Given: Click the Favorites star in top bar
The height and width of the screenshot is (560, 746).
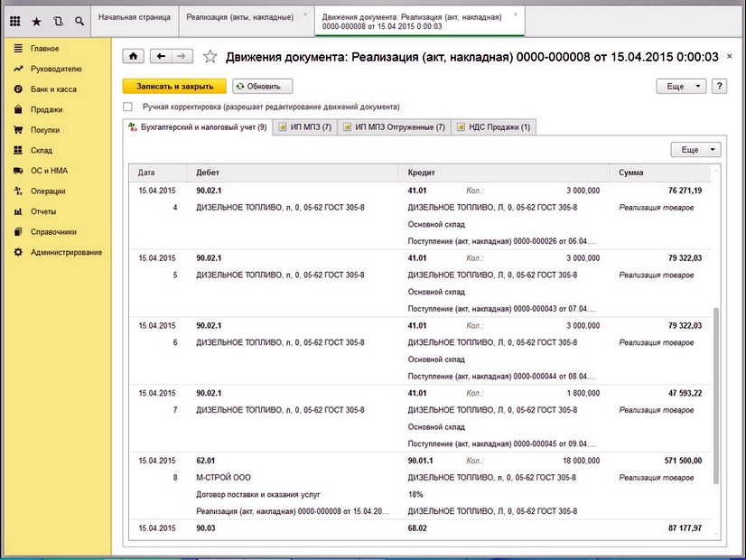Looking at the screenshot, I should pos(36,20).
